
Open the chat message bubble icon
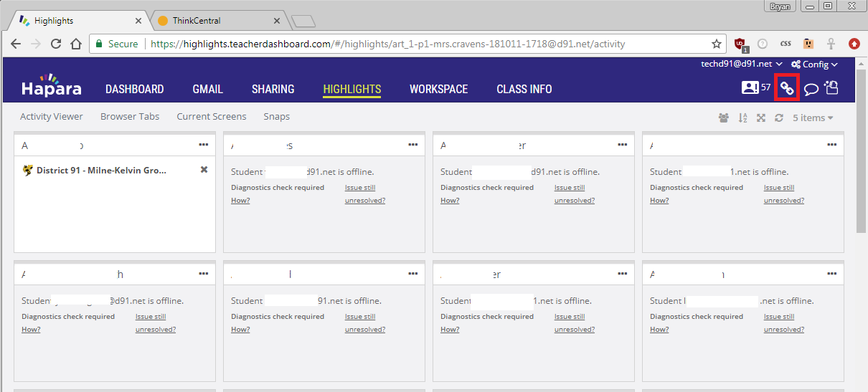[811, 89]
